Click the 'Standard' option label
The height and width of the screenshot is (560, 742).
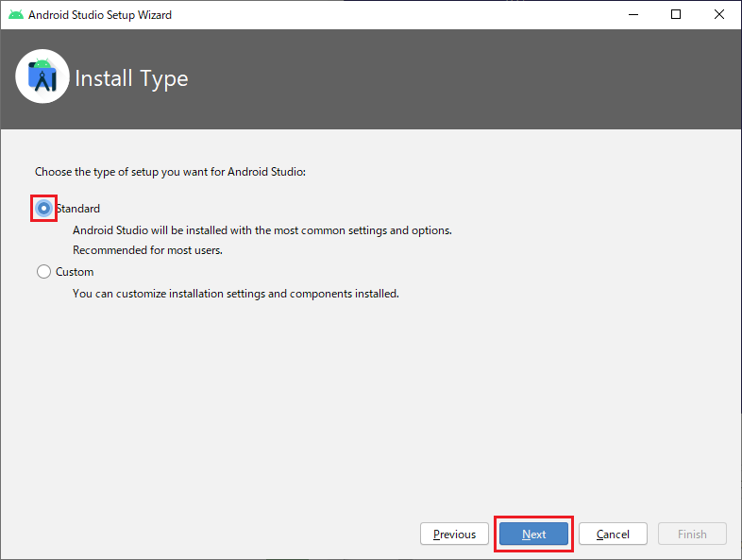point(78,209)
